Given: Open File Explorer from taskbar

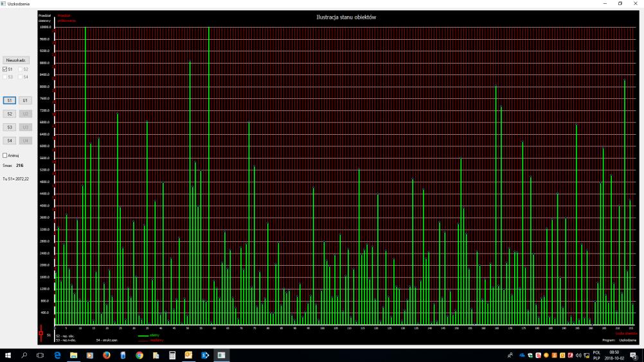Looking at the screenshot, I should [x=73, y=355].
